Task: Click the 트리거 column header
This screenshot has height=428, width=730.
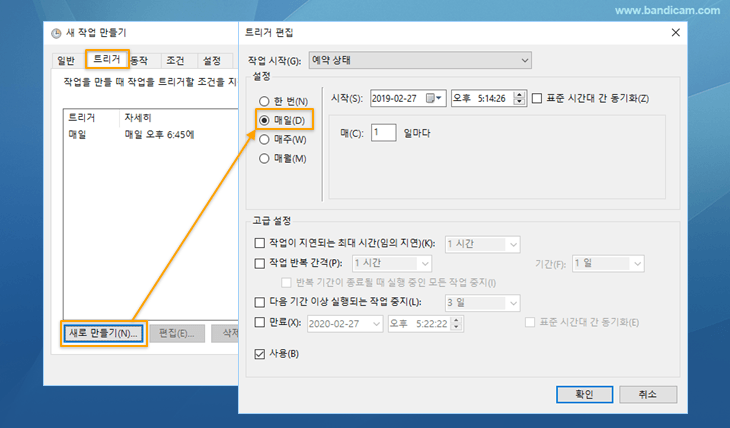Action: point(91,118)
